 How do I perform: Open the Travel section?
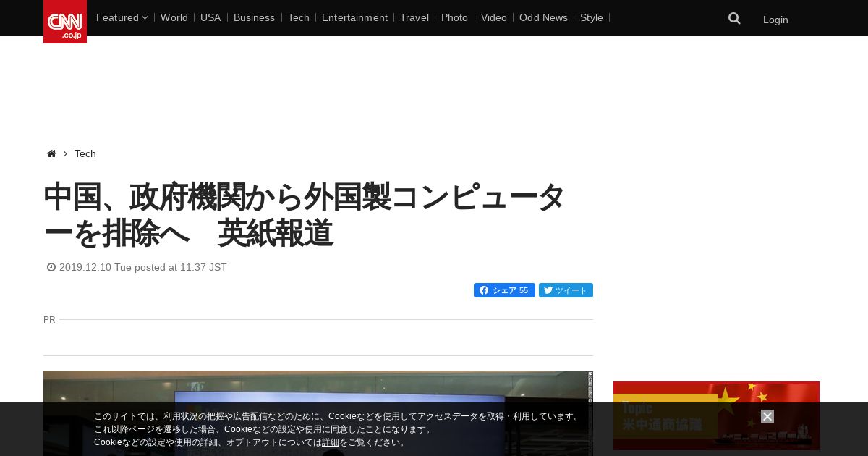pyautogui.click(x=414, y=17)
